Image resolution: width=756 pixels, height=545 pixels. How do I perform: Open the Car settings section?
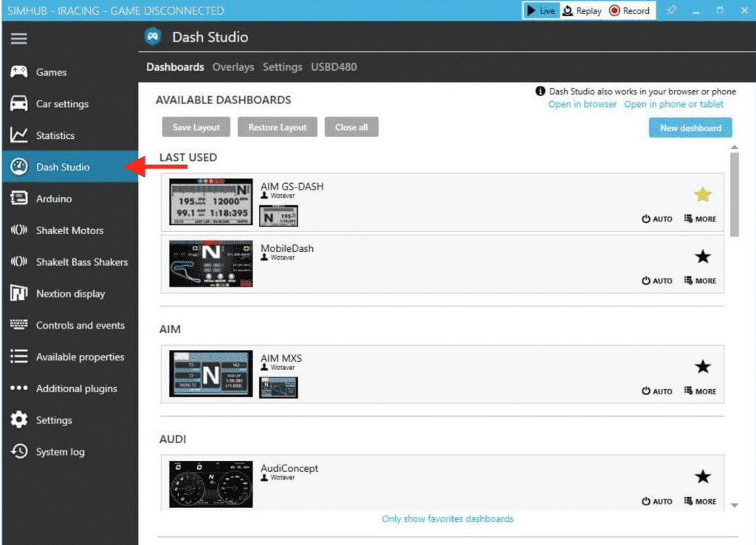coord(62,104)
